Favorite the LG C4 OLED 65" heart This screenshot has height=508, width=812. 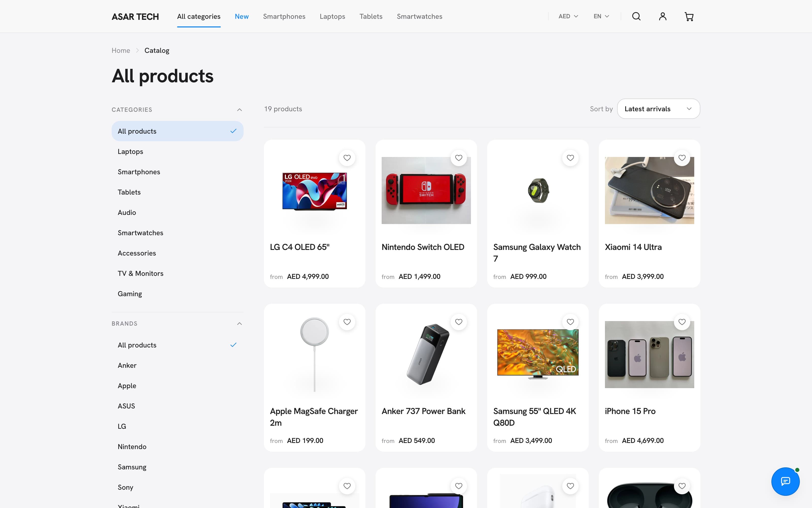(347, 157)
